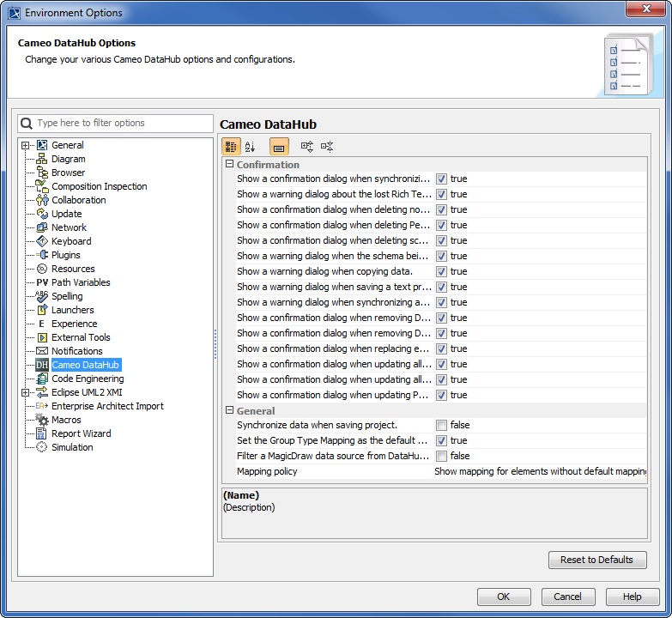
Task: Click the Help button
Action: click(x=633, y=597)
